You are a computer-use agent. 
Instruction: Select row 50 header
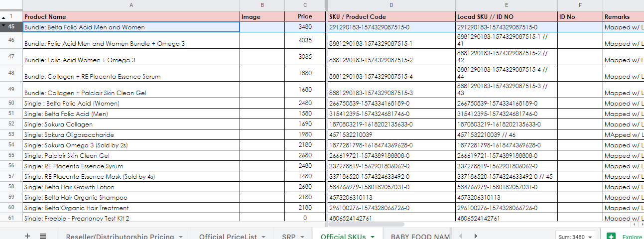point(11,103)
